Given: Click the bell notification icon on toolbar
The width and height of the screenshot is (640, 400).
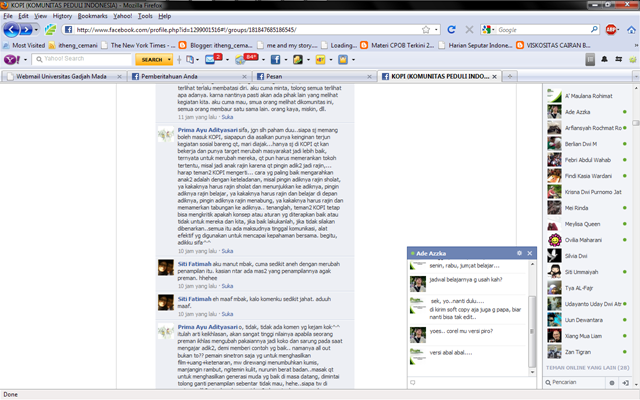Looking at the screenshot, I should coord(604,60).
